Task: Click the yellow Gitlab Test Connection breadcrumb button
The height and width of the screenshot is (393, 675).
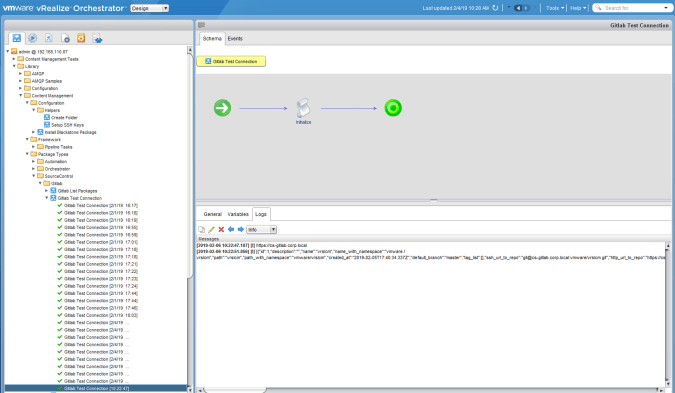Action: [231, 61]
